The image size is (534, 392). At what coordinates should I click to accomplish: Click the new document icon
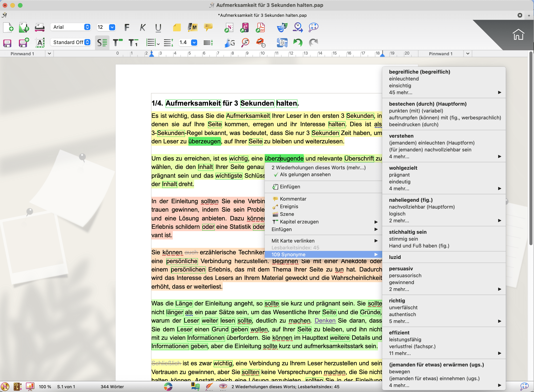click(x=8, y=27)
